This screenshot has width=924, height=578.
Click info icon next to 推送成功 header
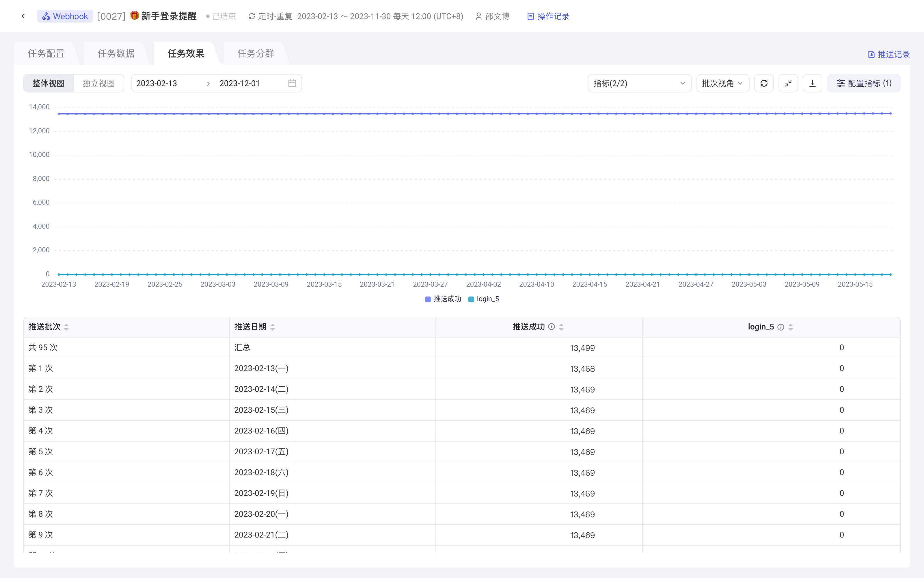coord(552,327)
